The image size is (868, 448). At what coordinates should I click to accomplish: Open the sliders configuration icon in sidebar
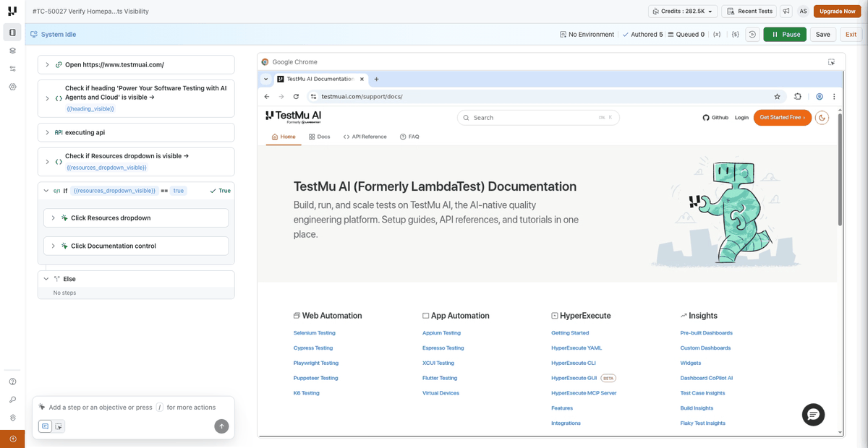click(x=12, y=69)
